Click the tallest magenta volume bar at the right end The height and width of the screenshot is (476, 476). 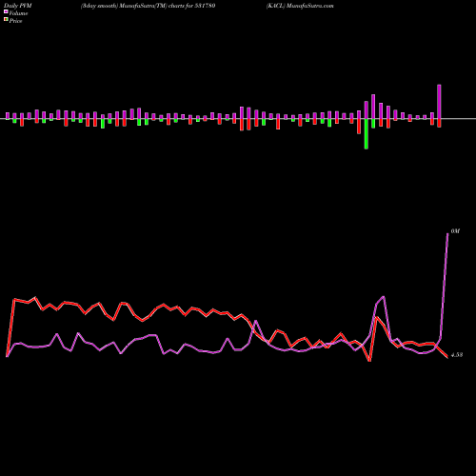click(x=439, y=102)
